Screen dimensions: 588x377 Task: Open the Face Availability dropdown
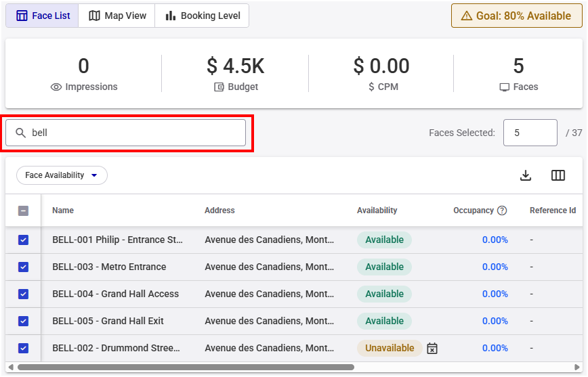[62, 175]
